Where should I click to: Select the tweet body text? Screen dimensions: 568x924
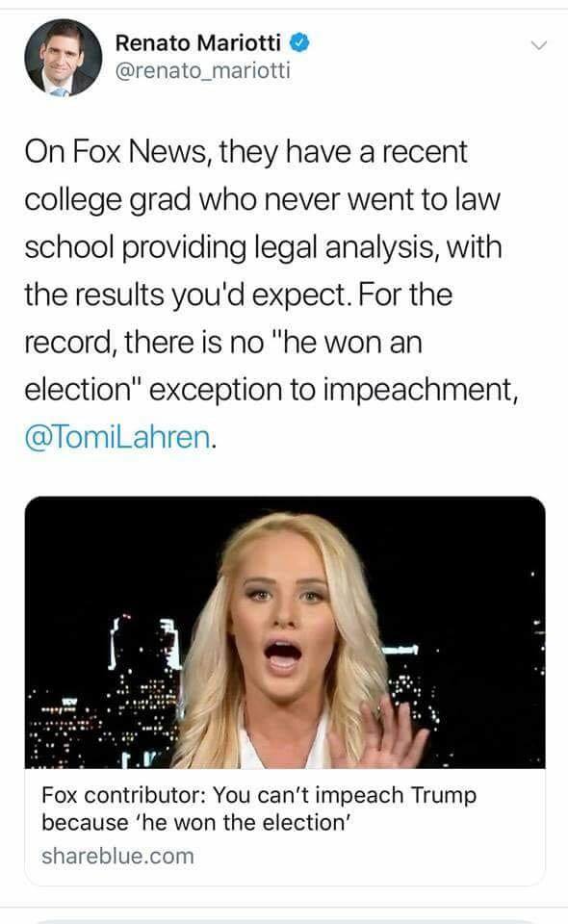(x=271, y=295)
